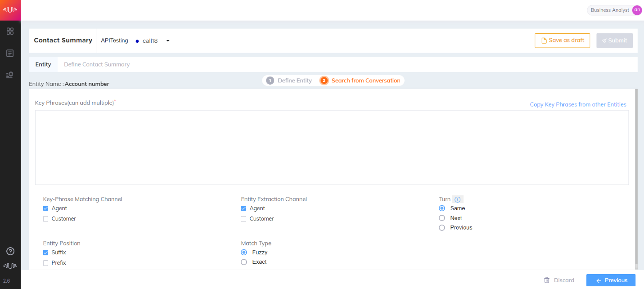Uncheck Agent entity extraction channel
Screen dimensions: 644x289
point(243,208)
